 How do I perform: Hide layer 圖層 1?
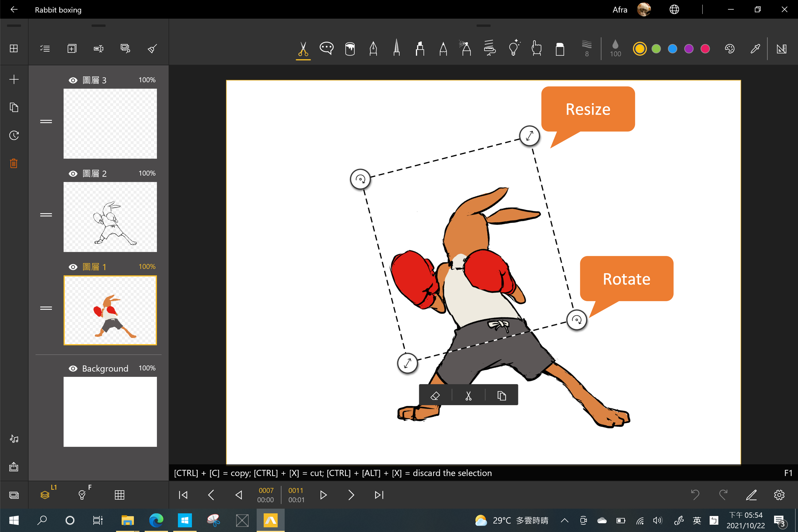73,267
